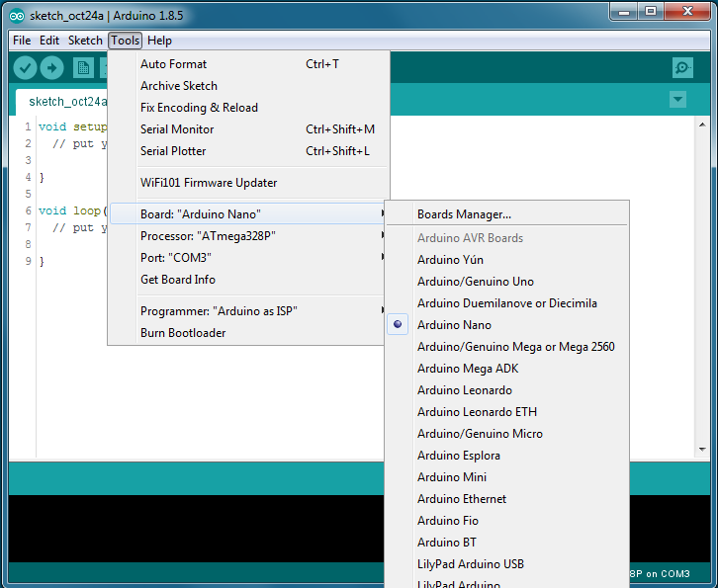The image size is (718, 588).
Task: Minimize the Arduino window
Action: tap(624, 12)
